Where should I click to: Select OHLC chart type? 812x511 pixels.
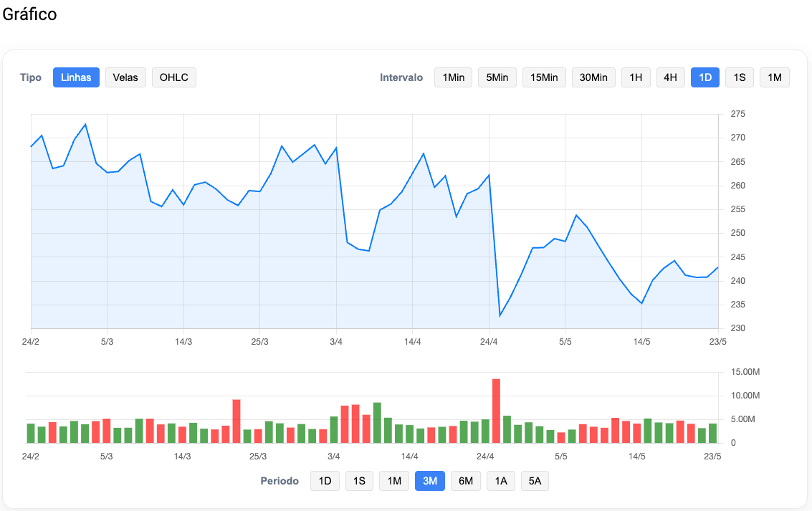pos(174,77)
